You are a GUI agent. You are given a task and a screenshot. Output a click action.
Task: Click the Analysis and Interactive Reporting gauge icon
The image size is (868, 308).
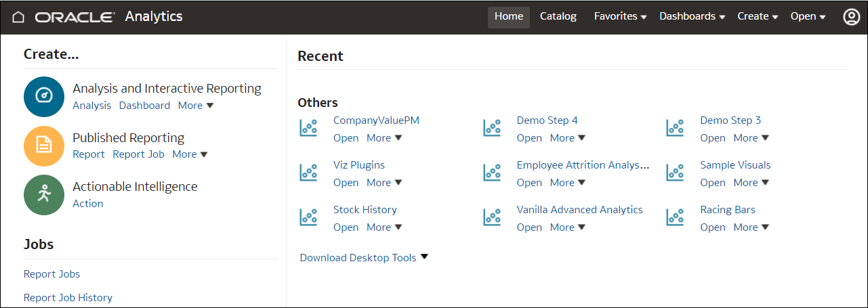(x=43, y=96)
